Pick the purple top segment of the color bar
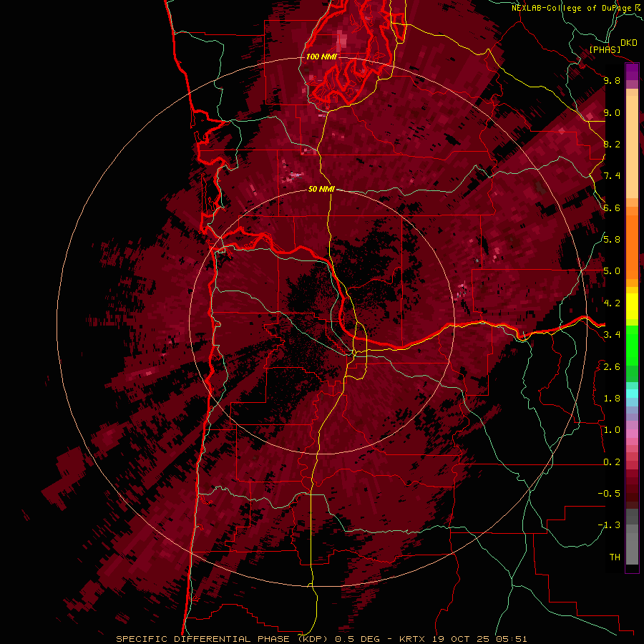 click(x=632, y=72)
